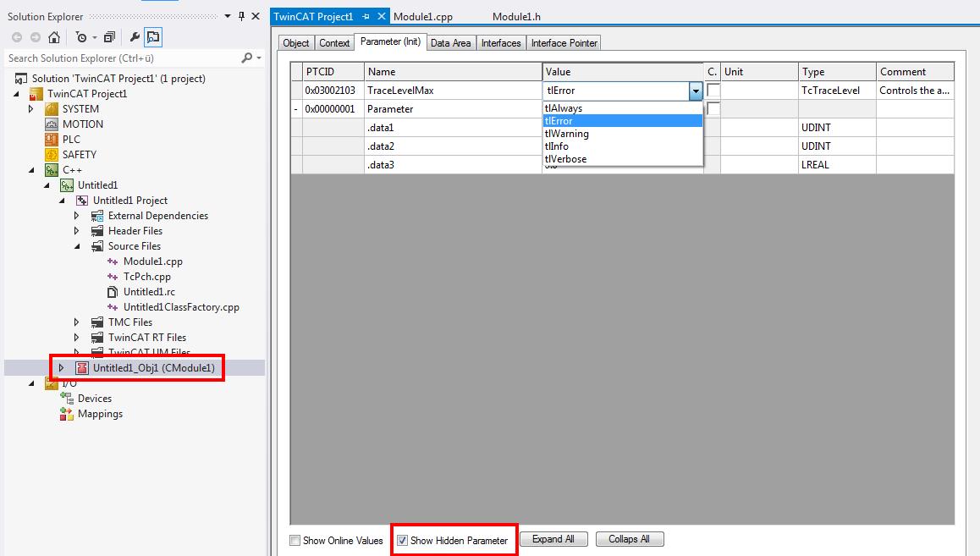Click the Devices node icon under I/O
The height and width of the screenshot is (556, 980).
[66, 399]
